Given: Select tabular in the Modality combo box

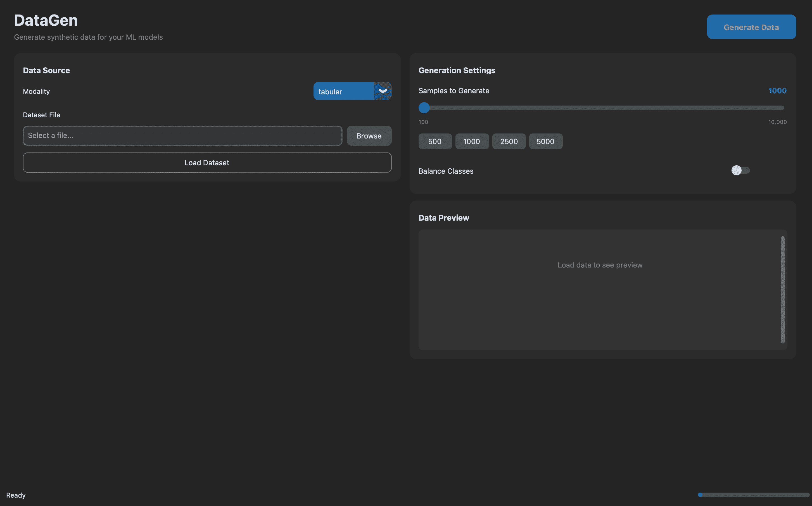Looking at the screenshot, I should pyautogui.click(x=343, y=91).
